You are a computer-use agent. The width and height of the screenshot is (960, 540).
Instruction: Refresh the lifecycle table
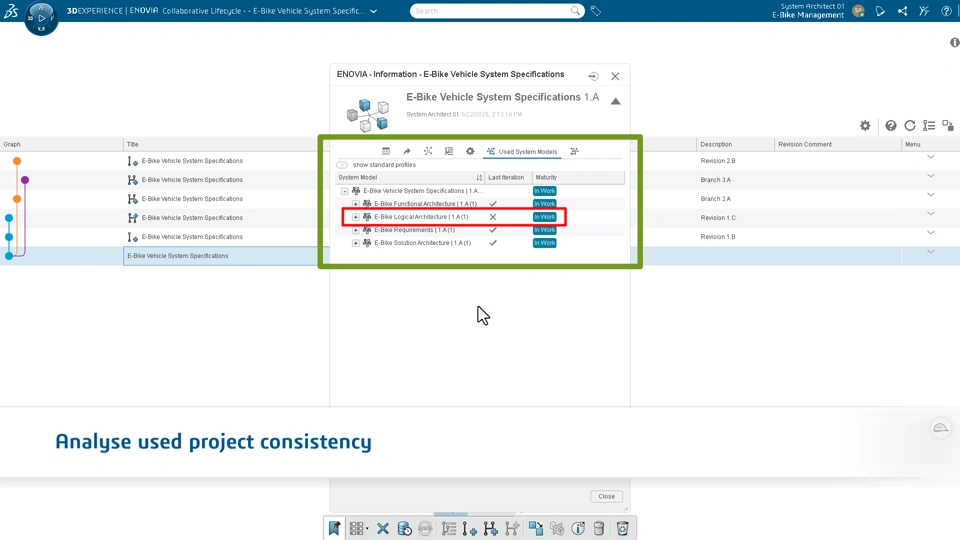coord(910,126)
